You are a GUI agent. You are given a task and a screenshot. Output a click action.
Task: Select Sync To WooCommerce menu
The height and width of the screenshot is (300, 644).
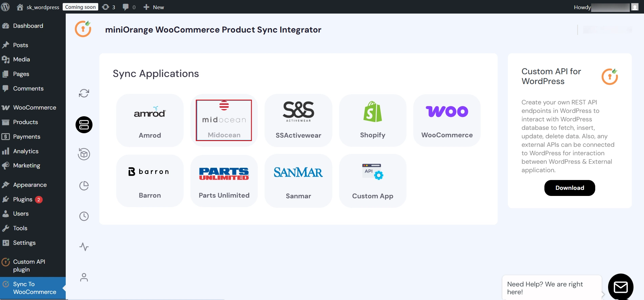point(33,288)
